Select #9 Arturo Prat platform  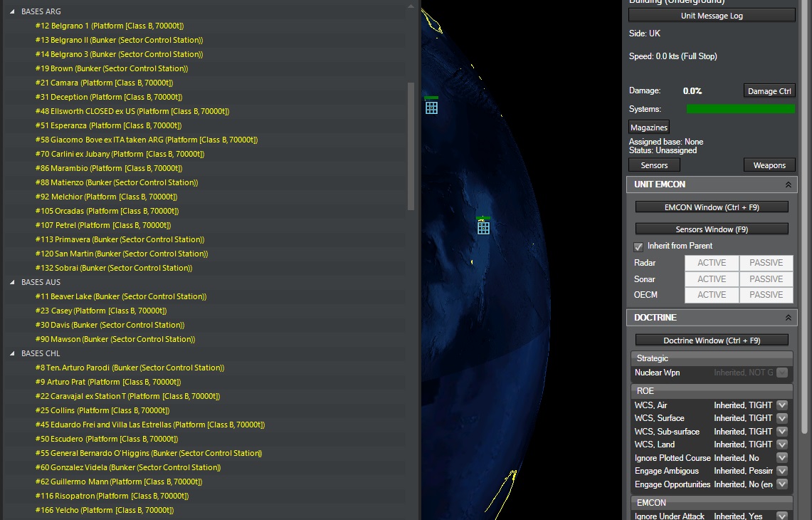click(x=108, y=382)
